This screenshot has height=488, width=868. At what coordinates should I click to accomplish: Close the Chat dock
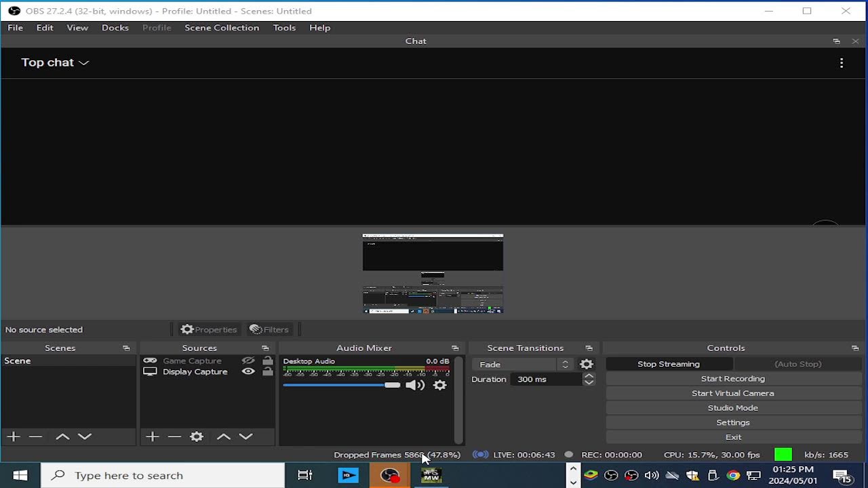(855, 41)
